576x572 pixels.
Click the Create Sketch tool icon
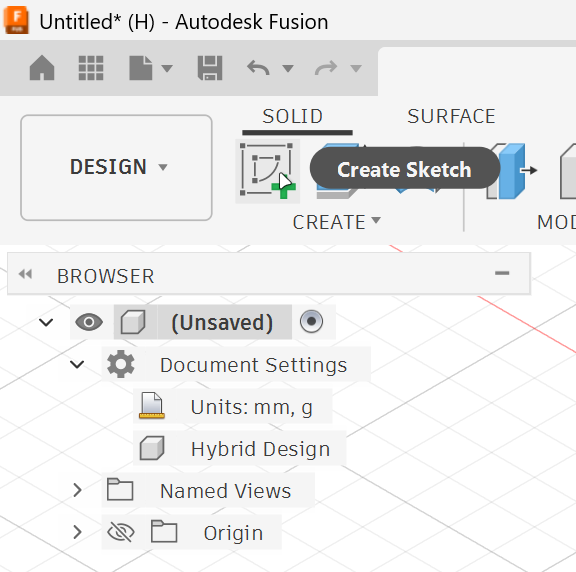pos(267,171)
